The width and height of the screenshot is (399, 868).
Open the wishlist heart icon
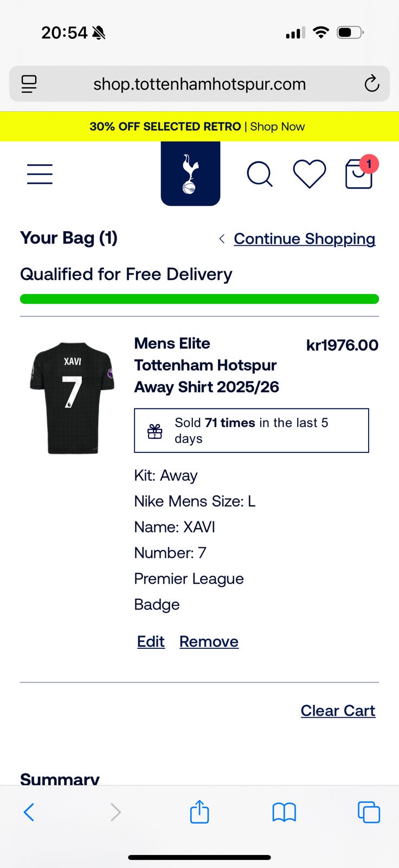[309, 174]
